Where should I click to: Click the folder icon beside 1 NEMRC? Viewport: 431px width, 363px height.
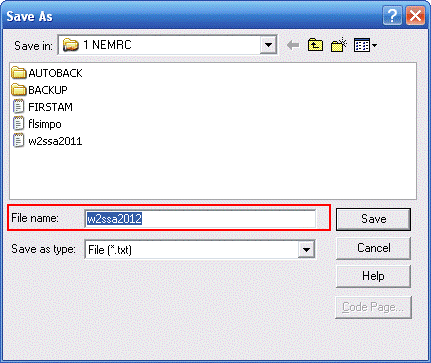(x=71, y=45)
